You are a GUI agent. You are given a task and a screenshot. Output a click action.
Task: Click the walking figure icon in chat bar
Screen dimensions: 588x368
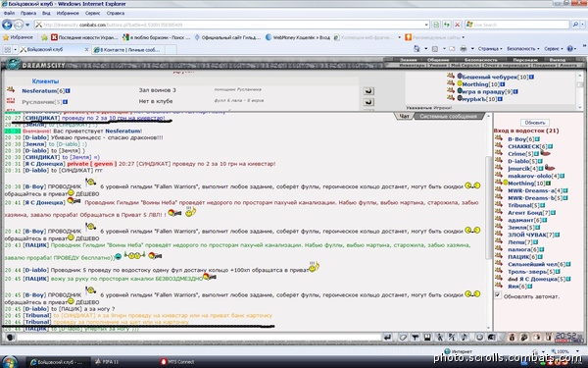440,338
